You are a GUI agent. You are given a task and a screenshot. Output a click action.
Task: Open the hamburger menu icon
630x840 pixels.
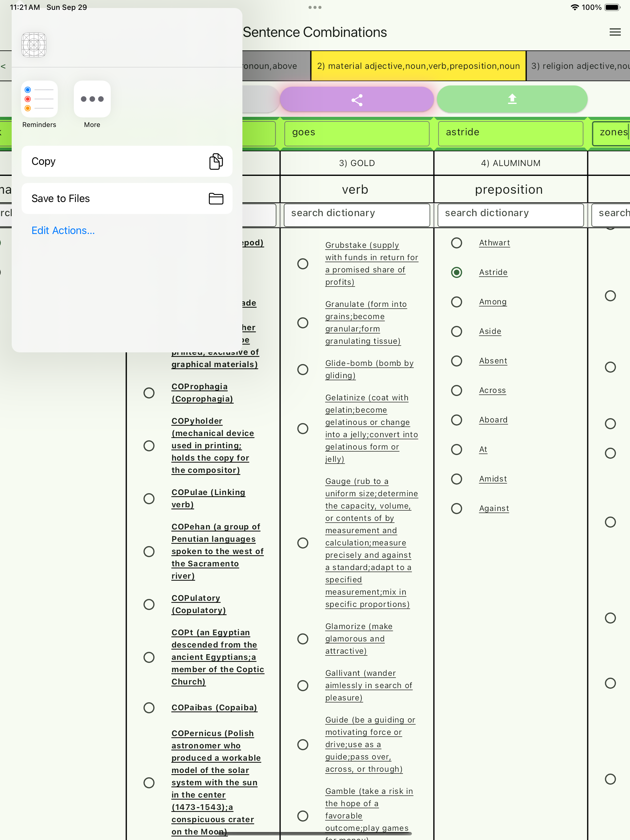615,32
